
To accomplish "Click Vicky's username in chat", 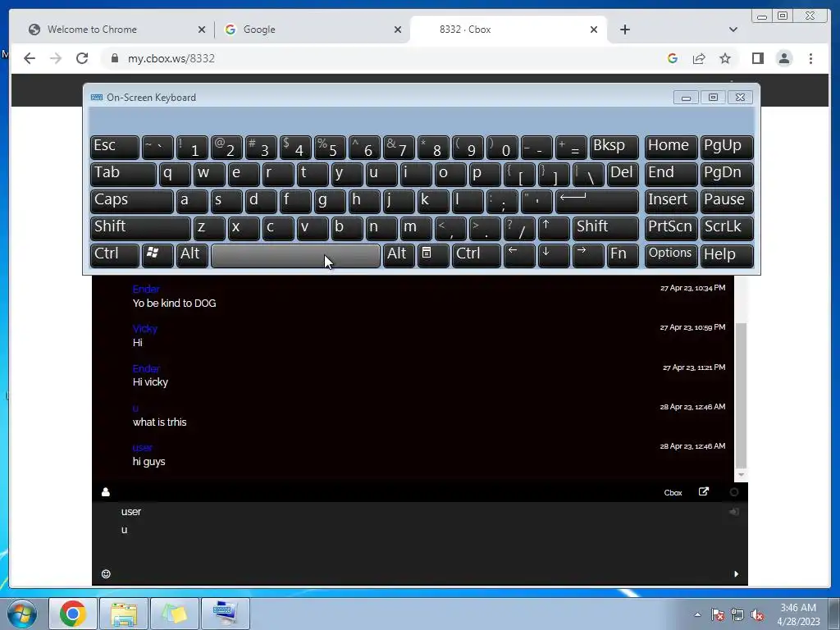I will 145,328.
